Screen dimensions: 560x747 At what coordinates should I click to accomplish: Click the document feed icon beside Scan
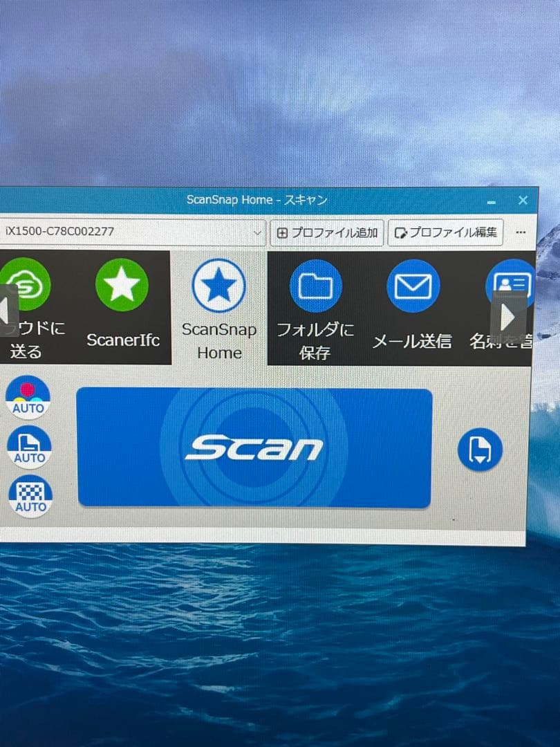[480, 449]
